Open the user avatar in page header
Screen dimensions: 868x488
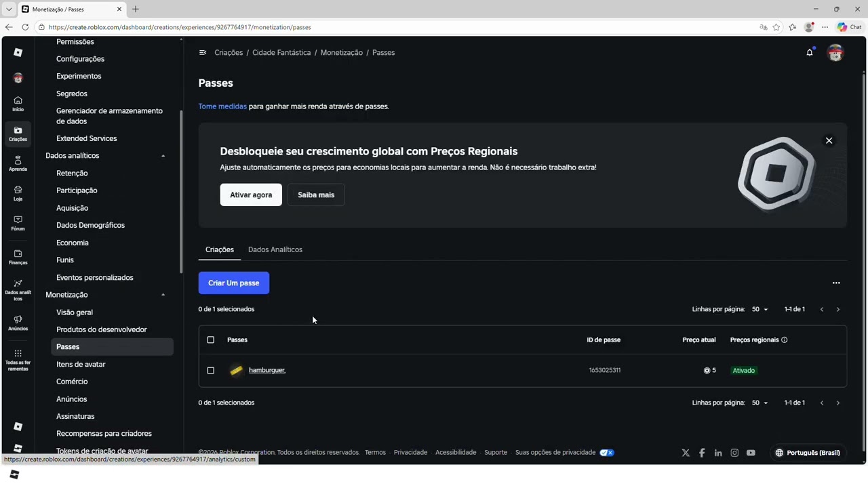point(835,52)
